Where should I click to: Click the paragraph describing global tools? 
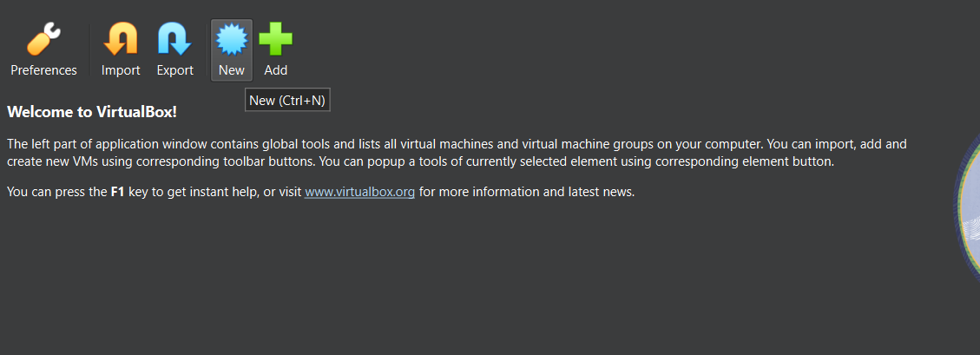coord(457,153)
